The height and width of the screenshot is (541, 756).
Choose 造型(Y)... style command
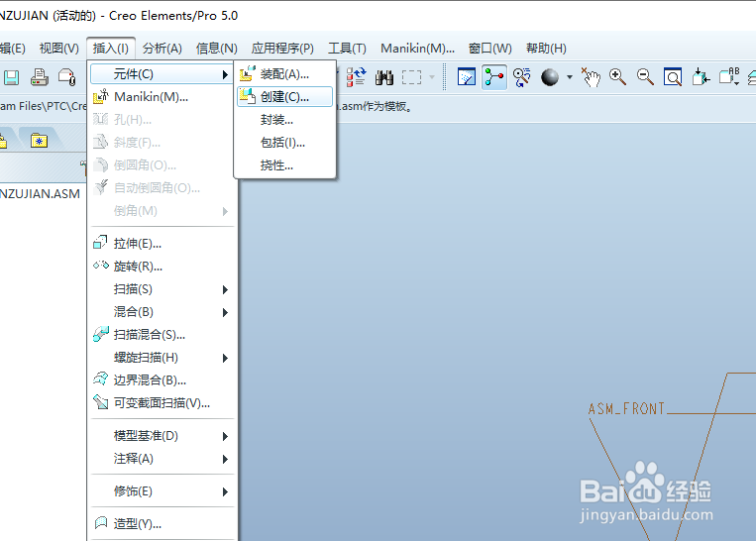coord(162,523)
